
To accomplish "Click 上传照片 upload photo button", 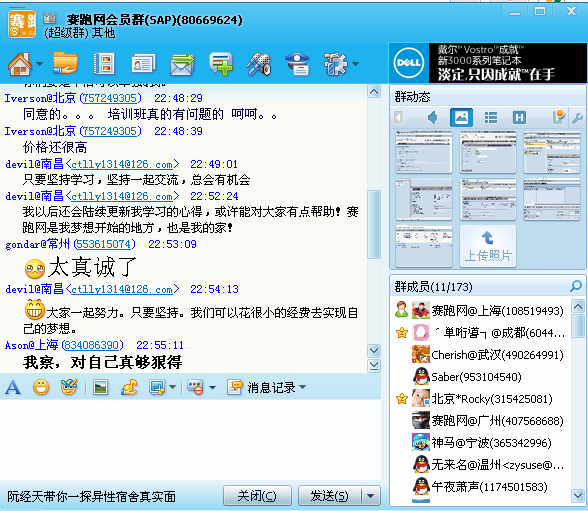I will [x=488, y=246].
